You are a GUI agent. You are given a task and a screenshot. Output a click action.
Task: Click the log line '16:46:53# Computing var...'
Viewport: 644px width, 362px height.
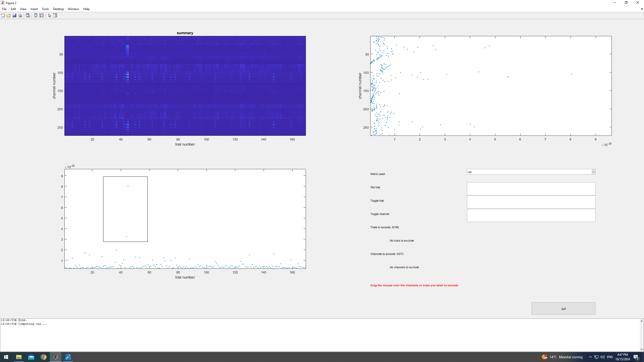(x=24, y=324)
